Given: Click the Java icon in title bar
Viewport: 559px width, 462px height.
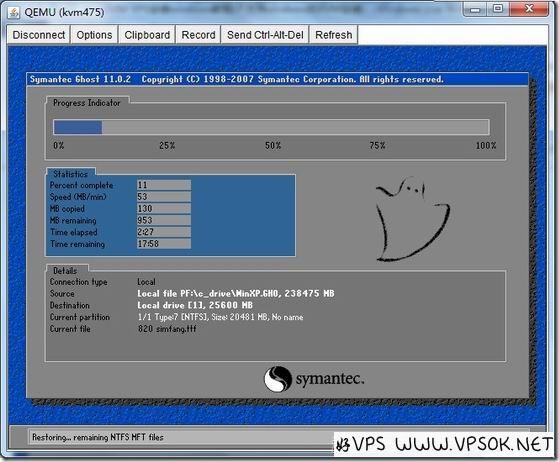Looking at the screenshot, I should (14, 12).
